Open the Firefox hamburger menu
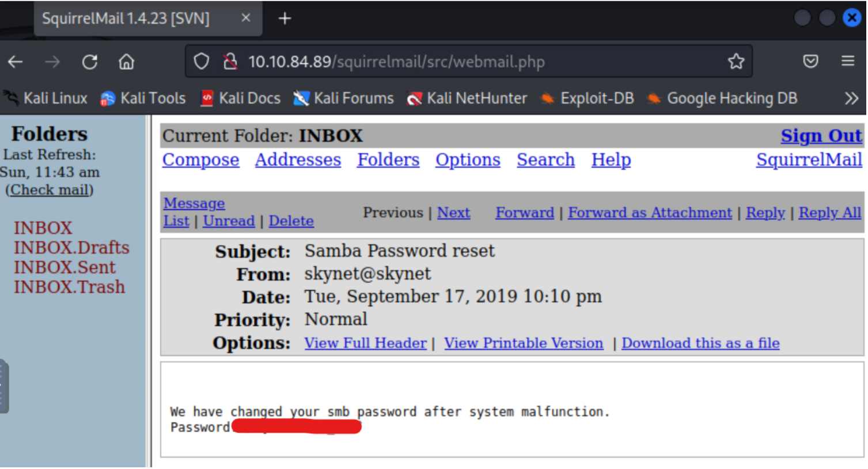This screenshot has width=868, height=469. tap(847, 61)
